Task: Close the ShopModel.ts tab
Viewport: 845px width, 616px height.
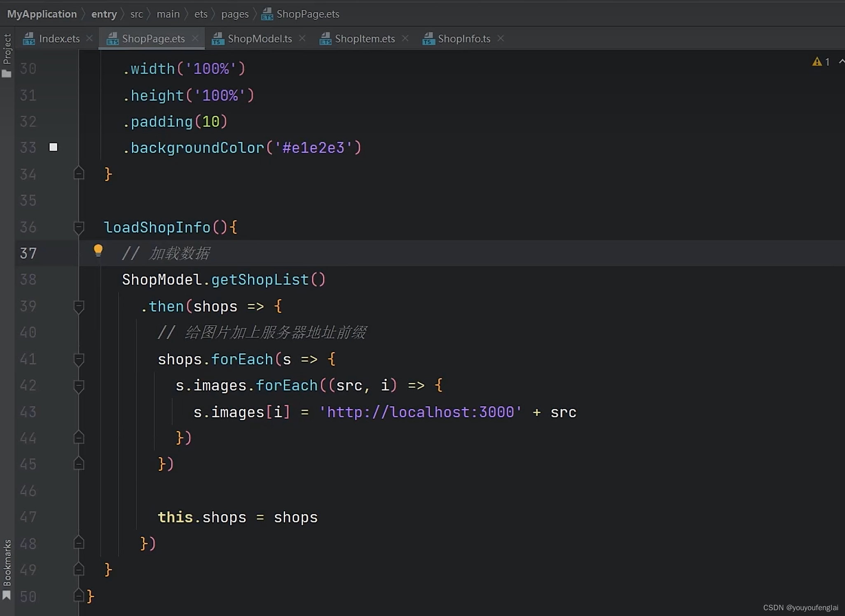Action: pos(302,38)
